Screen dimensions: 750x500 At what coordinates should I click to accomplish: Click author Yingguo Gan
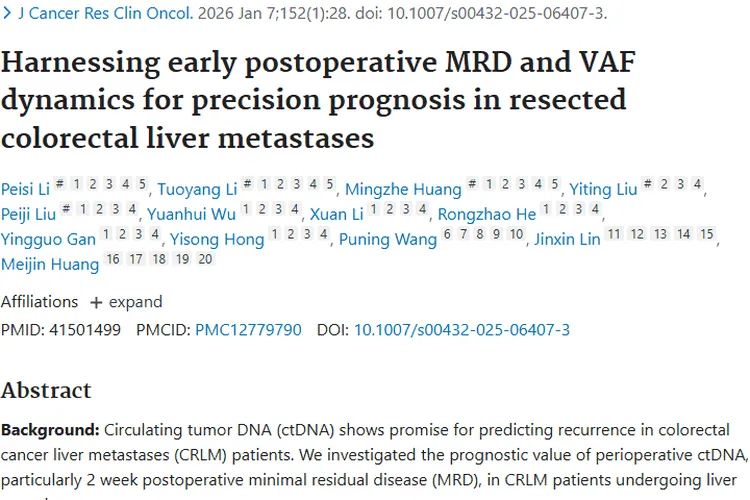46,239
